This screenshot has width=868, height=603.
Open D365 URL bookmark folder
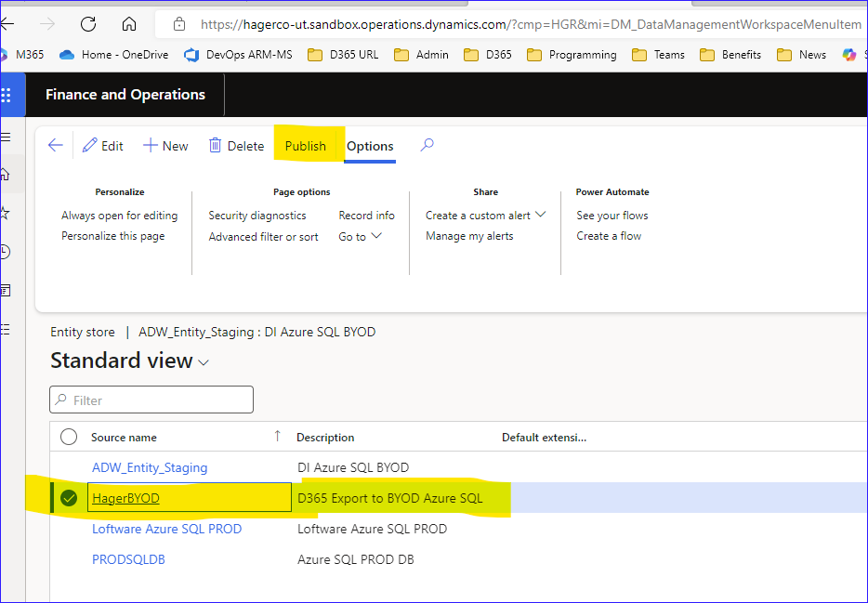[343, 54]
